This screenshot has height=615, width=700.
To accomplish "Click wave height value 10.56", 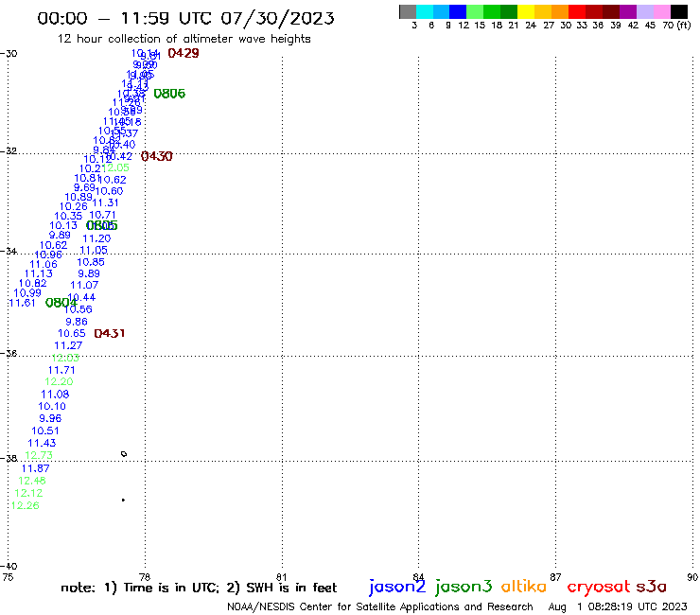I will click(x=79, y=309).
